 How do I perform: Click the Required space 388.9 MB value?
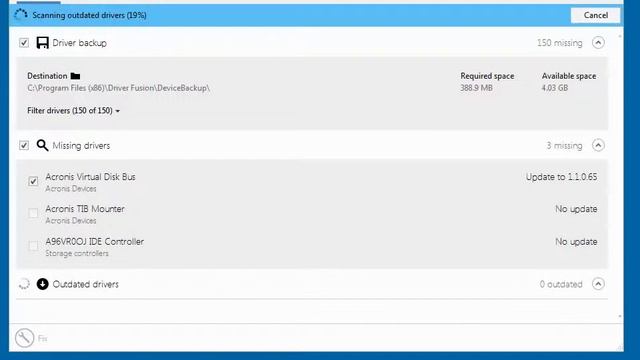476,88
